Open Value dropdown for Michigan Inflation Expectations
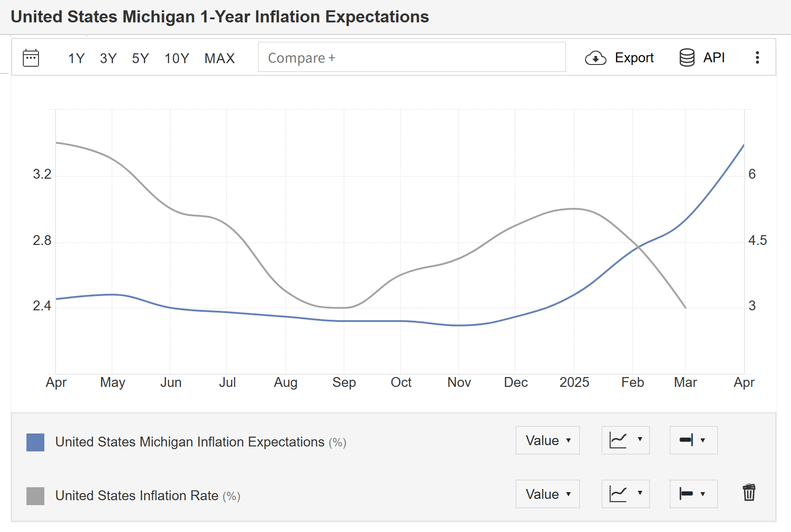Image resolution: width=791 pixels, height=532 pixels. point(547,440)
